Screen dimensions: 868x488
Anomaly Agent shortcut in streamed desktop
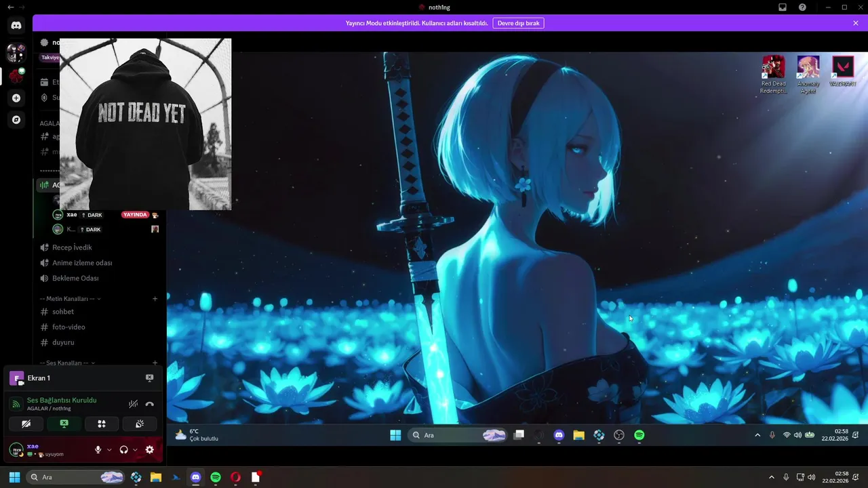[808, 75]
